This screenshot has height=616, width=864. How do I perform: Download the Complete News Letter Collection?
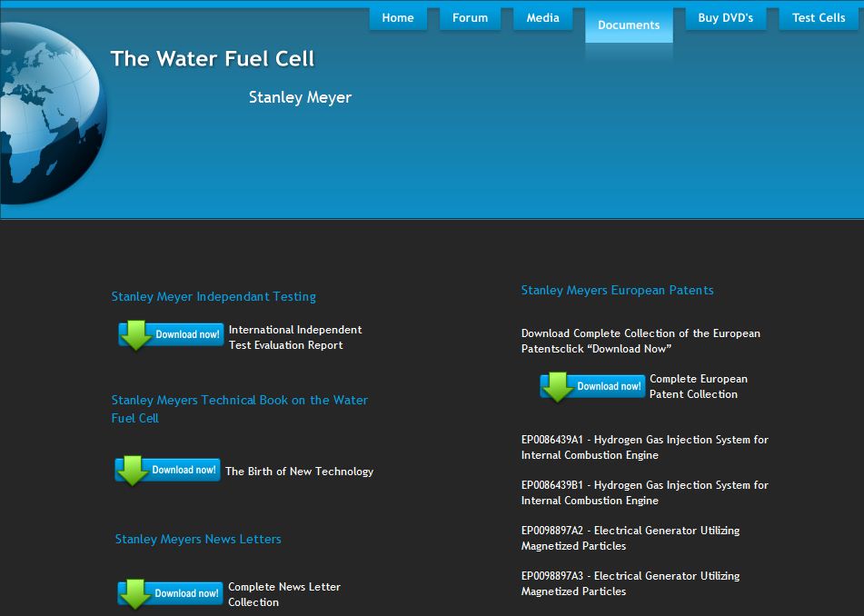[170, 594]
